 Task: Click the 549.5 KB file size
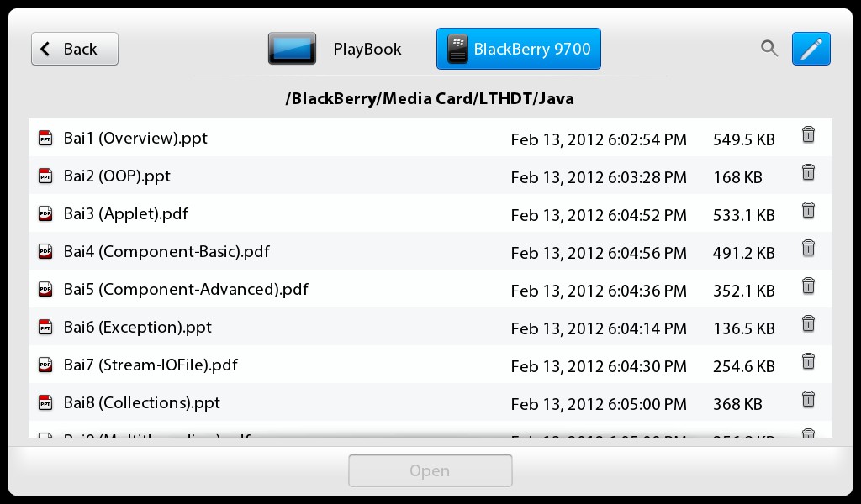[x=743, y=139]
